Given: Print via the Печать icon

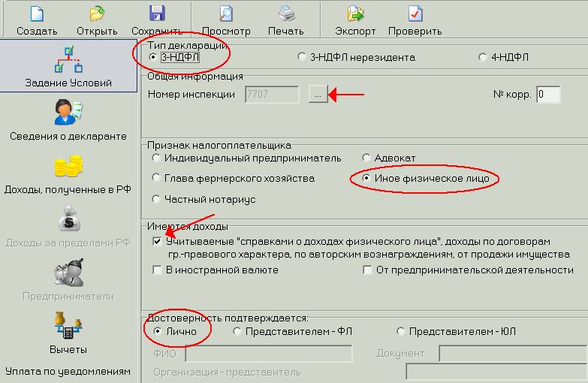Looking at the screenshot, I should [286, 14].
